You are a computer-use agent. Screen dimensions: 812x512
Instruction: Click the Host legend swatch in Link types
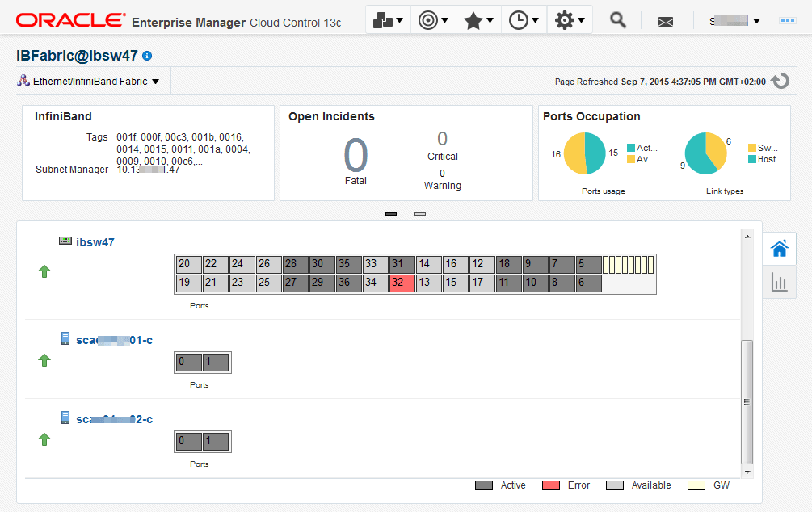point(752,159)
